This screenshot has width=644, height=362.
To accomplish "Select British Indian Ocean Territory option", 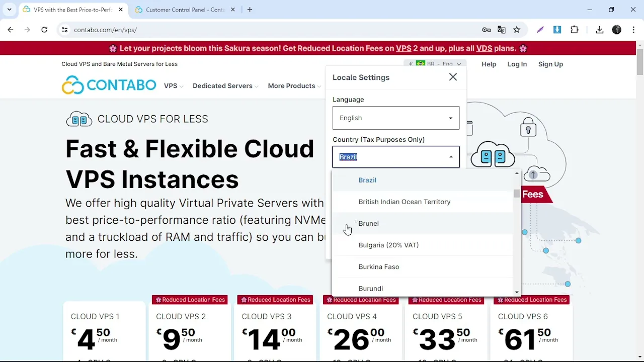I will coord(423,202).
